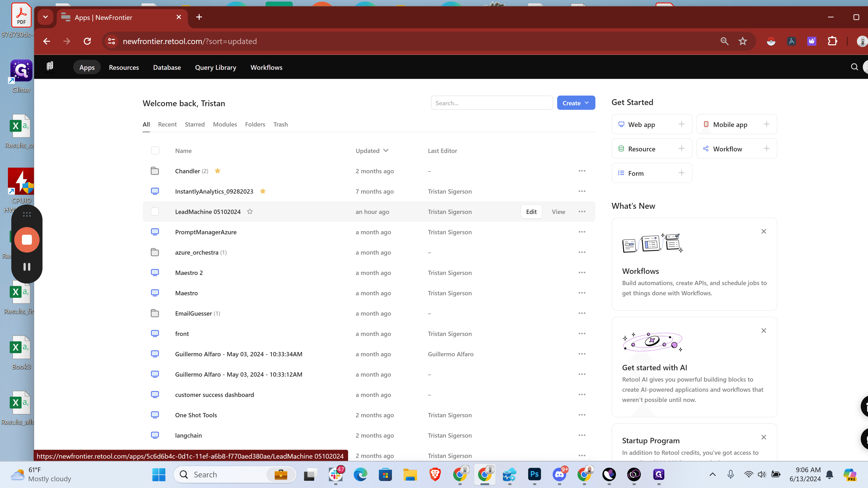The width and height of the screenshot is (868, 488).
Task: Unstar InstantlyAnalytics_09282023 app
Action: pos(262,191)
